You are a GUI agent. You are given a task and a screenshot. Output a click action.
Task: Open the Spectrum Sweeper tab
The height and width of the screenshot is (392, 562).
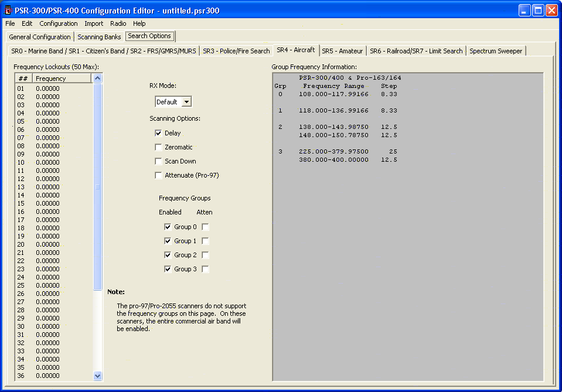pyautogui.click(x=496, y=51)
